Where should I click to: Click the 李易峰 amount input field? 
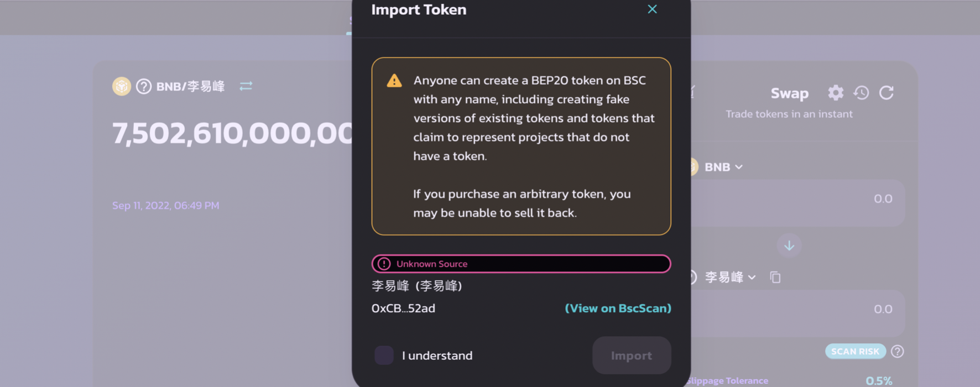coord(796,309)
